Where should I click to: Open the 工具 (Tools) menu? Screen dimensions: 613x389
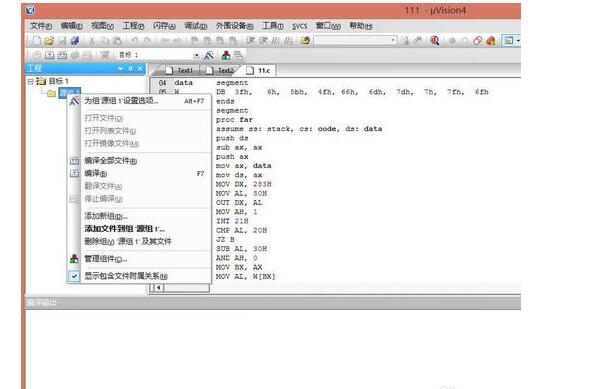272,26
